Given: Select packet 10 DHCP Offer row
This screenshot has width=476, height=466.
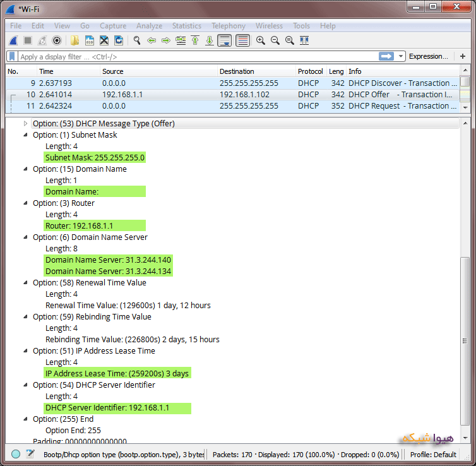Looking at the screenshot, I should 232,95.
